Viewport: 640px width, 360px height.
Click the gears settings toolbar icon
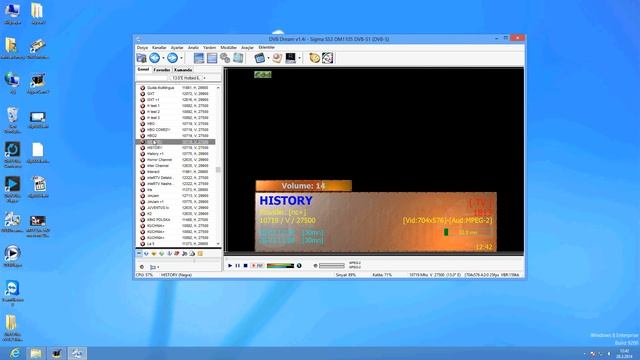click(x=225, y=58)
